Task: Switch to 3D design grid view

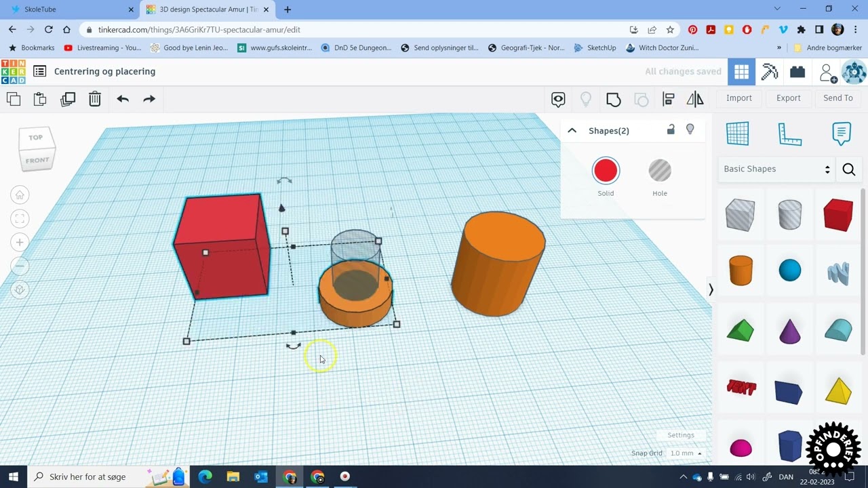Action: pos(741,72)
